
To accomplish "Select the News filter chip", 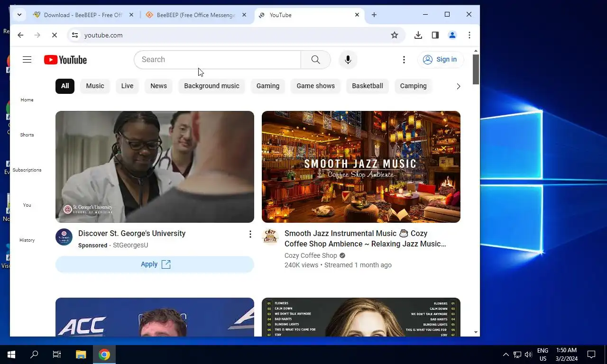I will 158,86.
